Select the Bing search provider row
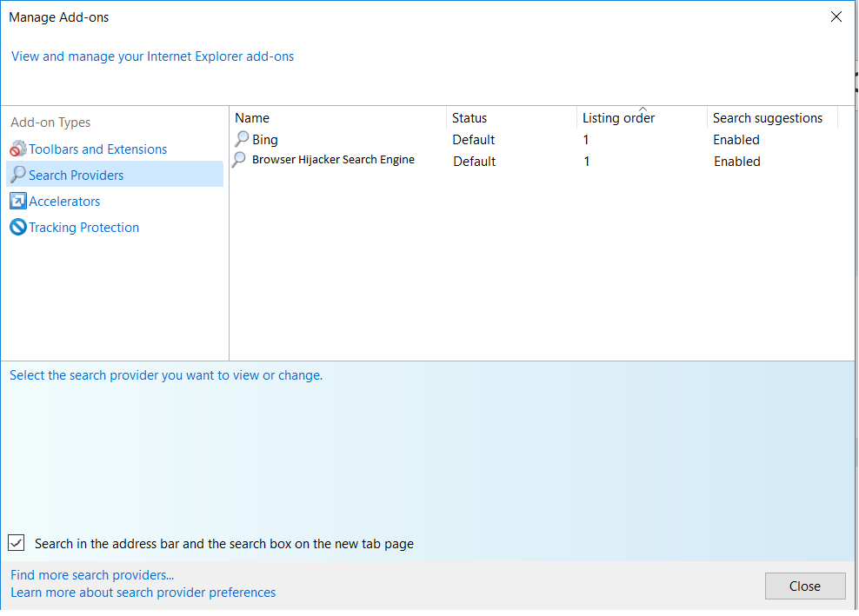This screenshot has height=616, width=859. pos(265,140)
